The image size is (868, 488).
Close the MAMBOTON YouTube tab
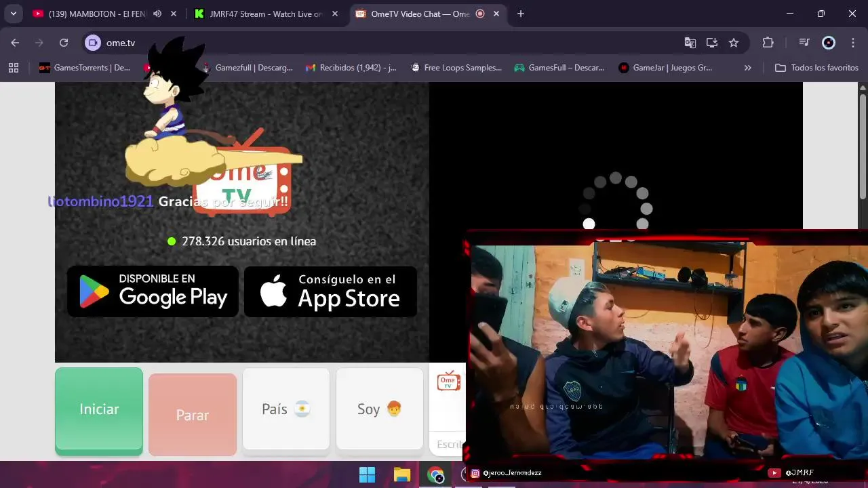click(174, 14)
